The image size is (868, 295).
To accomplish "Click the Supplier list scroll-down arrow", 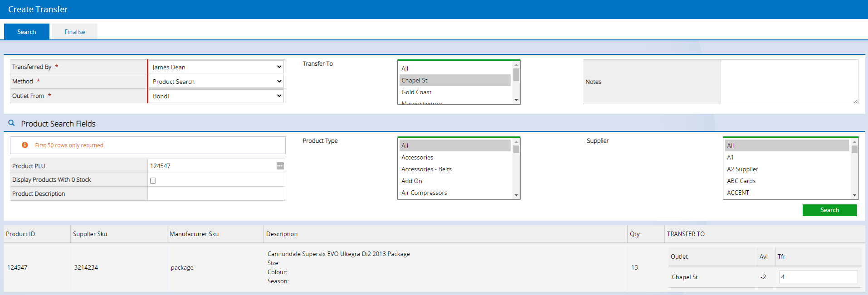I will (854, 195).
